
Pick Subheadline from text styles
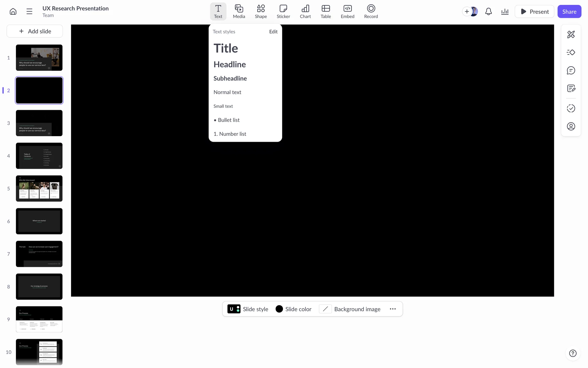click(x=230, y=79)
